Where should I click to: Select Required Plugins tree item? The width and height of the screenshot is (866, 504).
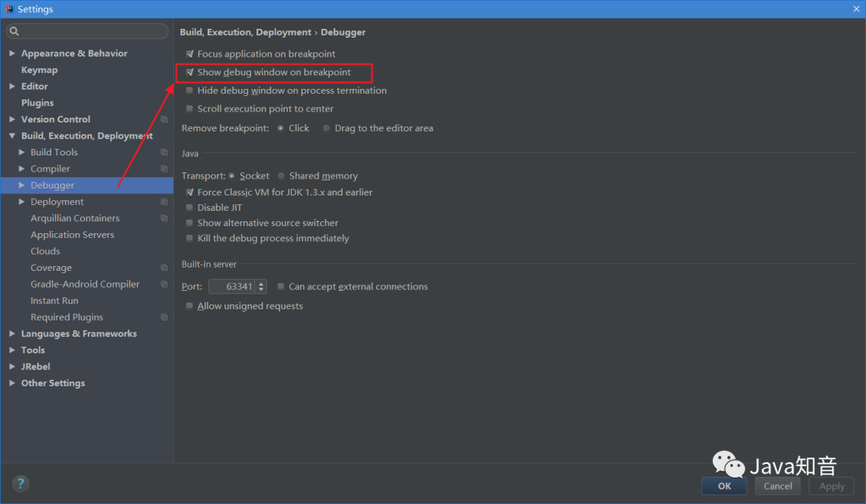[67, 317]
